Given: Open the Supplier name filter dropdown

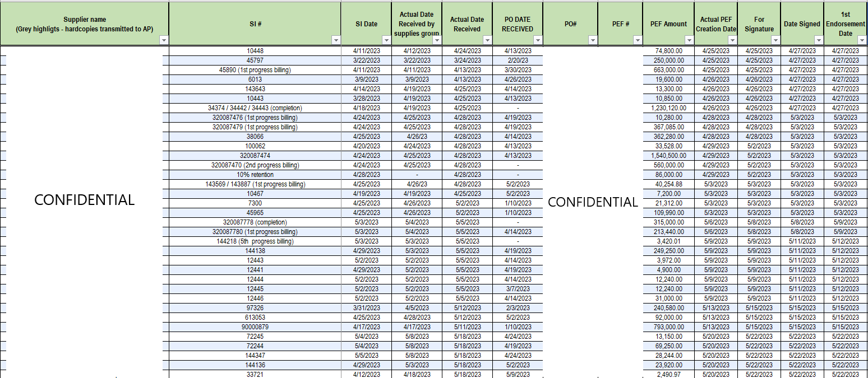Looking at the screenshot, I should tap(164, 40).
